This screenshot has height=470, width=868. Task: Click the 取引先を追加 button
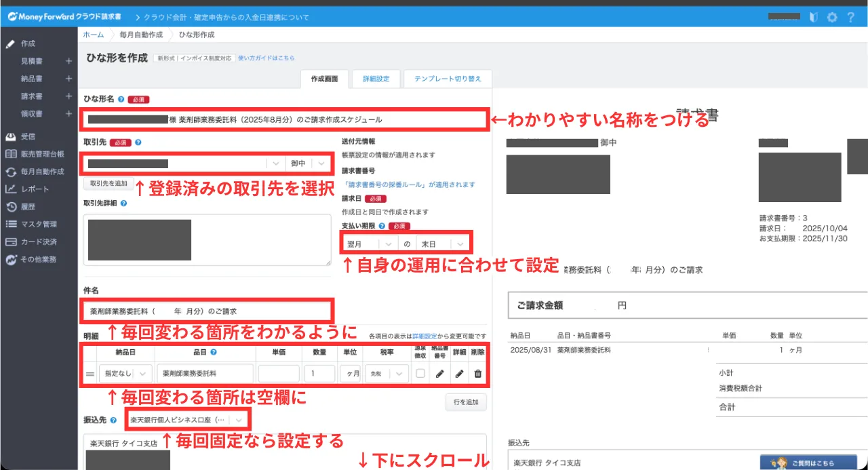tap(108, 184)
